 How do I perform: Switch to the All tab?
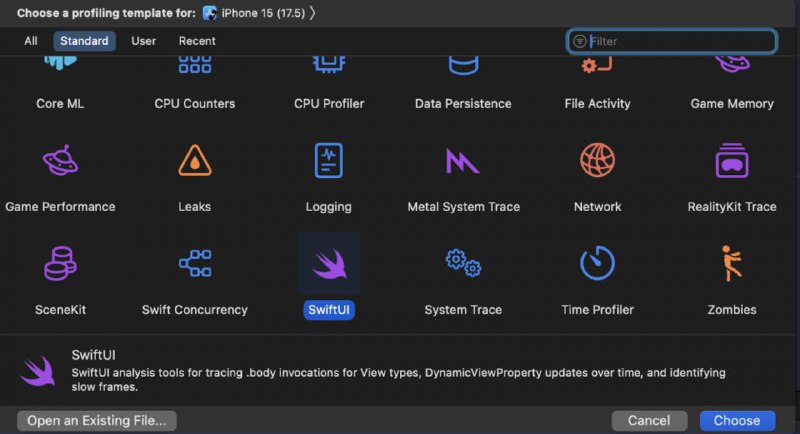tap(31, 41)
